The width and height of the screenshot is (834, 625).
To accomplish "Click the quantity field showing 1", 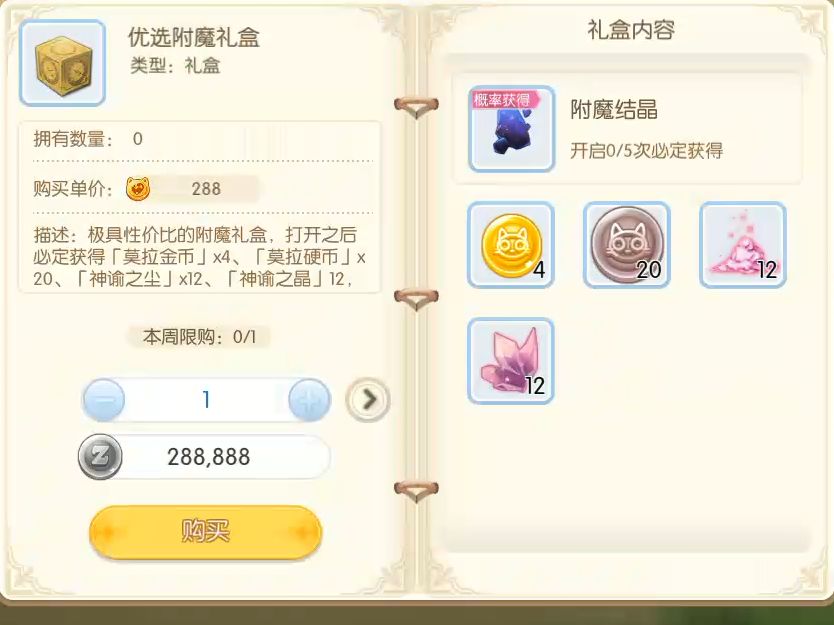I will (x=206, y=399).
